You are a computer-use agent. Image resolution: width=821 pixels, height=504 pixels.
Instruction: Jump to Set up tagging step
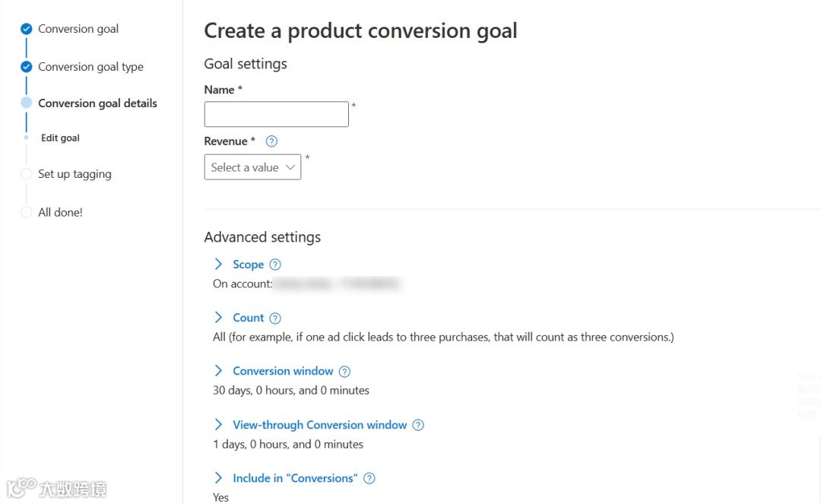coord(74,174)
